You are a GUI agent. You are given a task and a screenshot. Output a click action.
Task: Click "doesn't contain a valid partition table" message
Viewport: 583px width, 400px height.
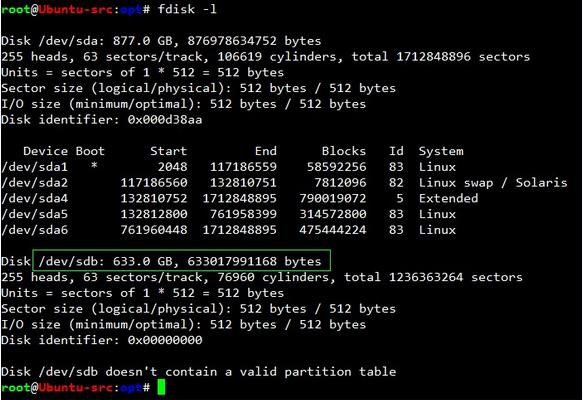(251, 372)
